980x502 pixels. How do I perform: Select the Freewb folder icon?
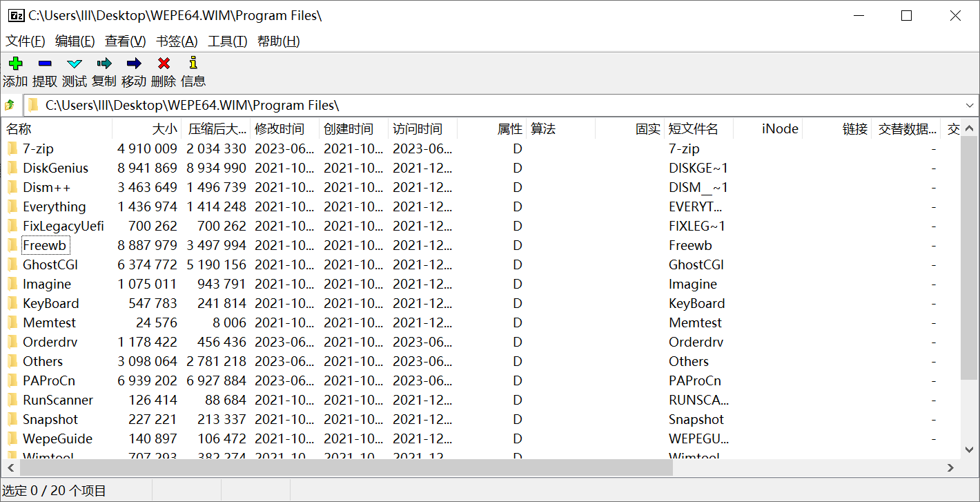13,245
